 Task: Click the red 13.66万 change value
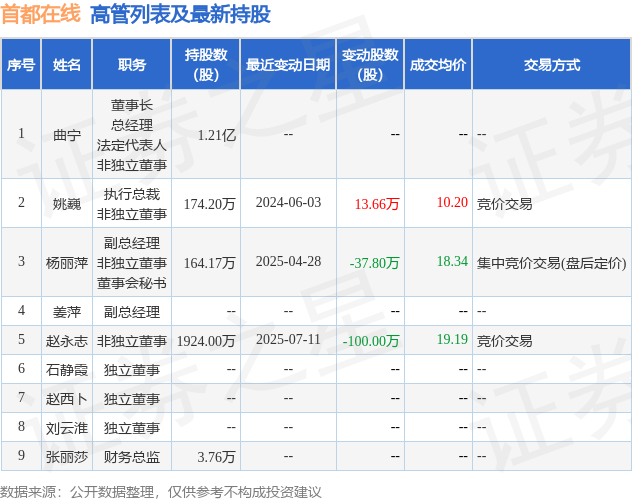(x=377, y=204)
